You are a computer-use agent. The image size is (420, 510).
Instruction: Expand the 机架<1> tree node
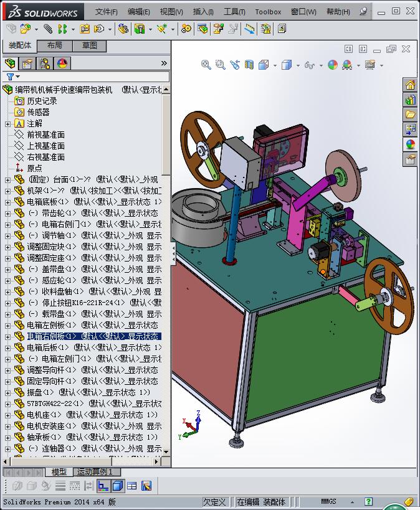[7, 191]
